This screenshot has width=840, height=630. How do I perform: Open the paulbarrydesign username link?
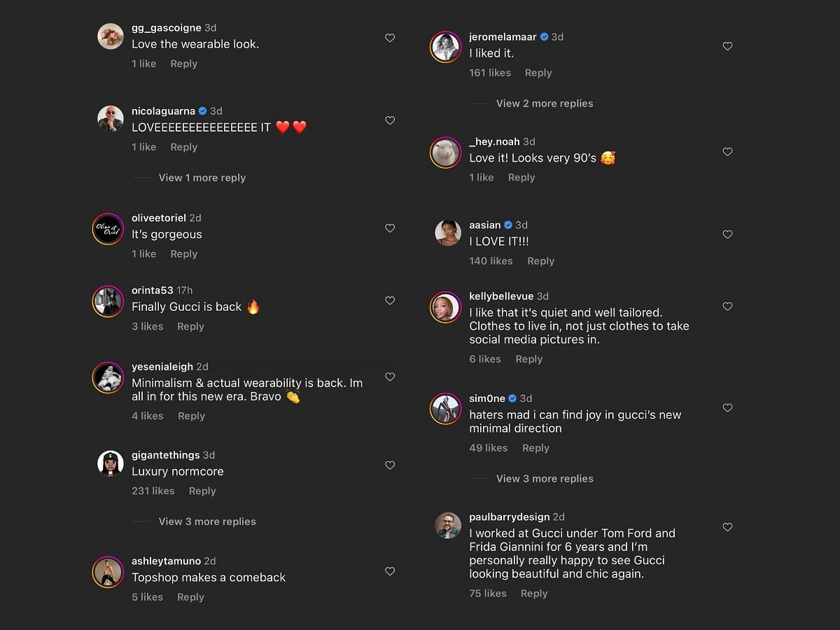tap(509, 517)
